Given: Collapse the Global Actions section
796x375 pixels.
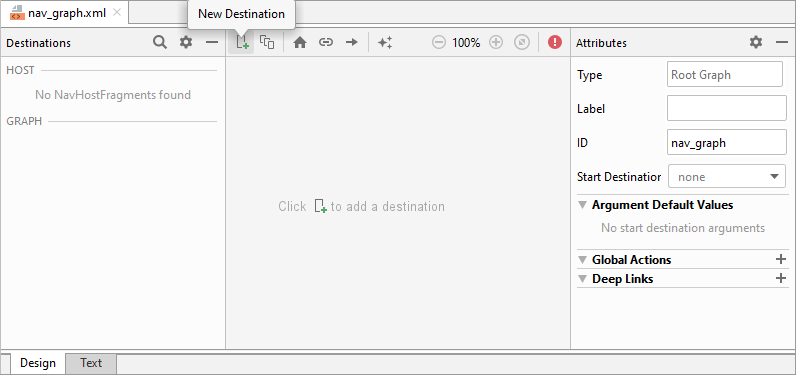Looking at the screenshot, I should point(583,260).
